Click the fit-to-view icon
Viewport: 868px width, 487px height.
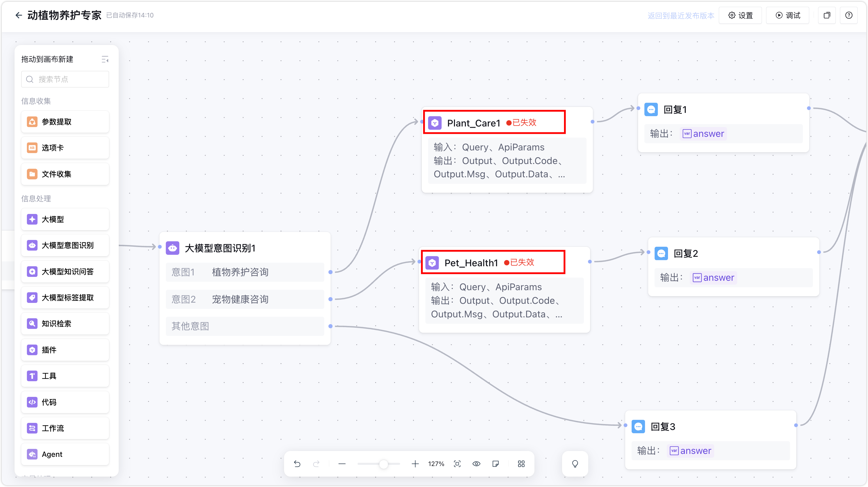(457, 464)
